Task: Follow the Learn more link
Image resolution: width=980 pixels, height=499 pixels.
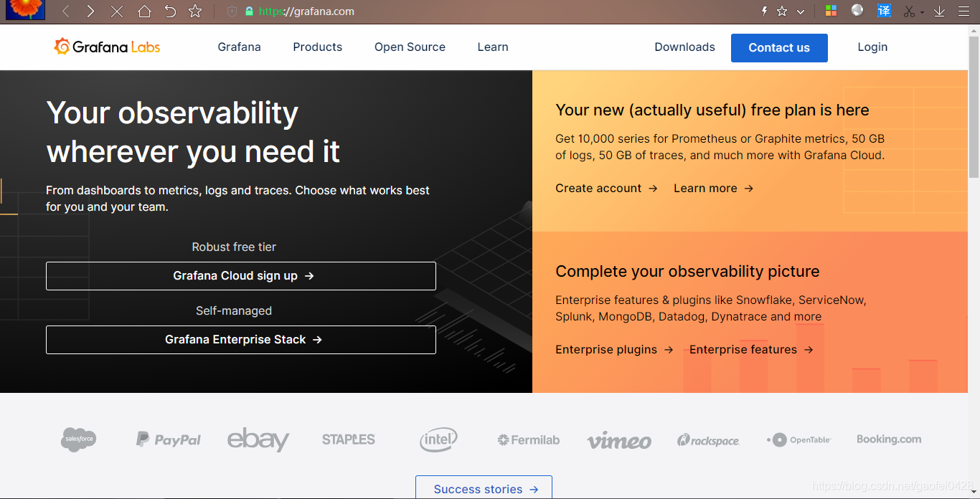Action: click(713, 188)
